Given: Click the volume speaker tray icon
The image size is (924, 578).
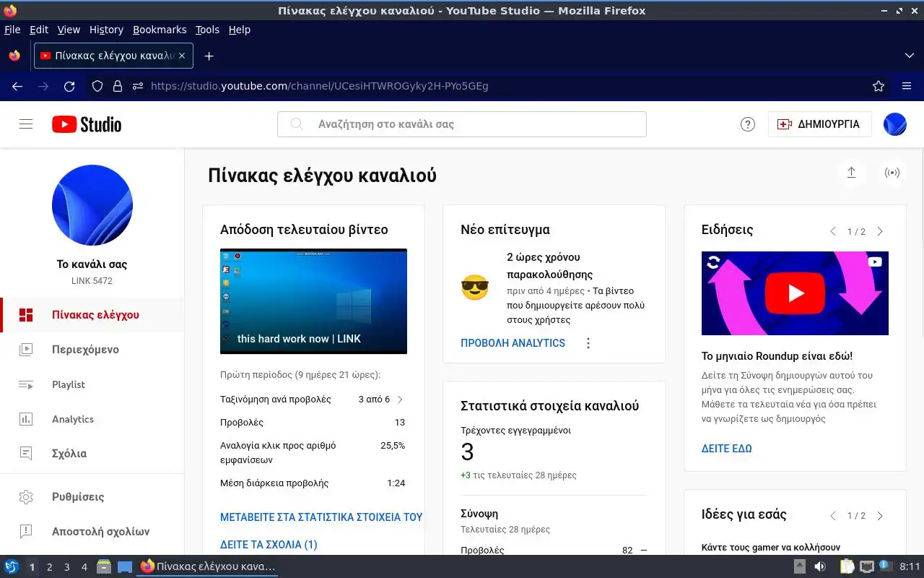Looking at the screenshot, I should [820, 567].
